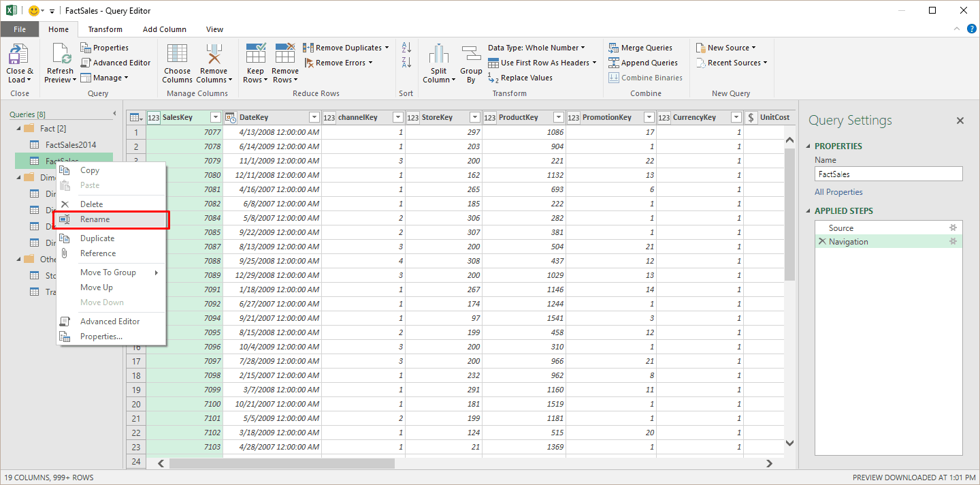
Task: Choose Delete in the context menu
Action: point(112,204)
